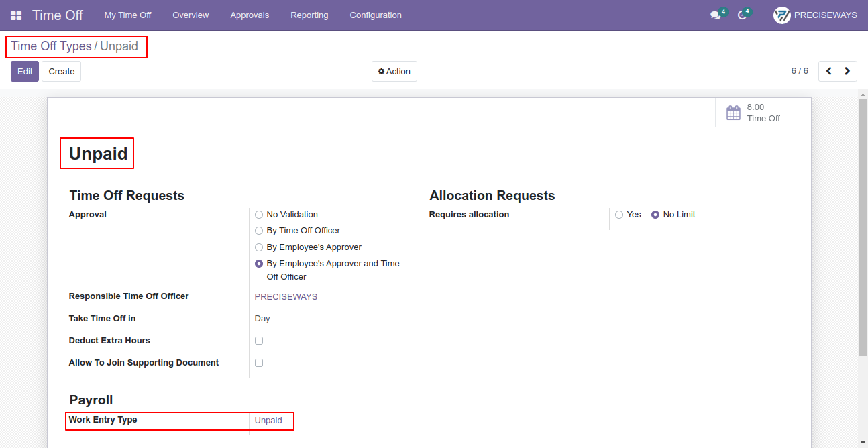Go to next record arrow
This screenshot has height=448, width=868.
[x=847, y=71]
